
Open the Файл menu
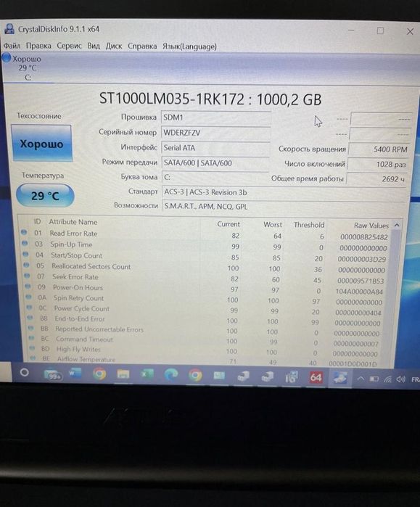coord(12,46)
